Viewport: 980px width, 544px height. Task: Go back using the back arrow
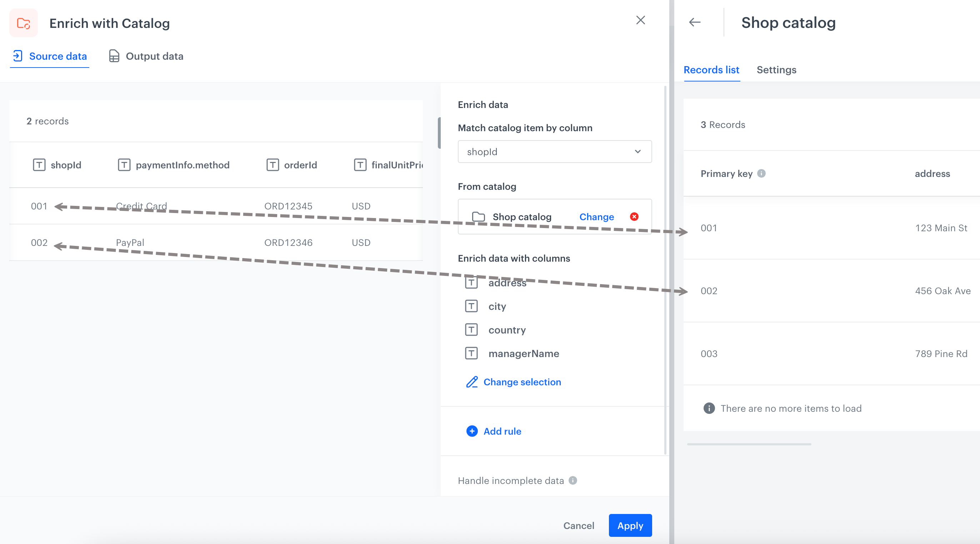click(x=695, y=22)
